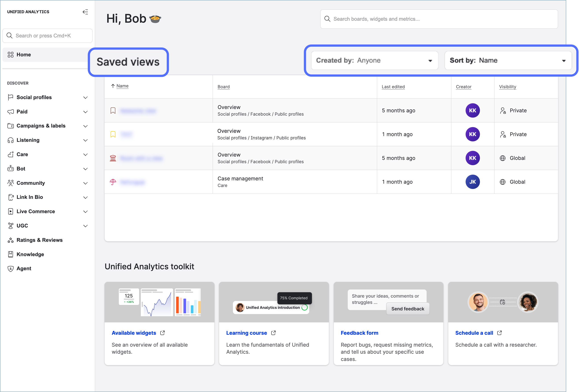Click the boards, widgets and metrics search field

(439, 19)
